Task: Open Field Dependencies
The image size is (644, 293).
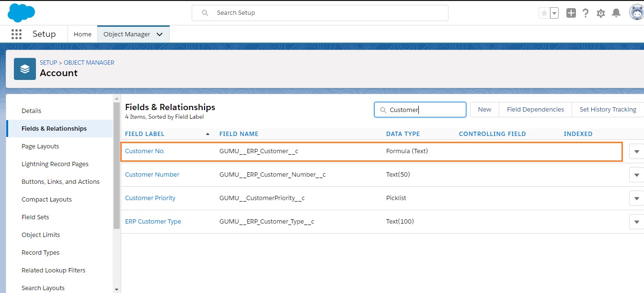Action: coord(535,110)
